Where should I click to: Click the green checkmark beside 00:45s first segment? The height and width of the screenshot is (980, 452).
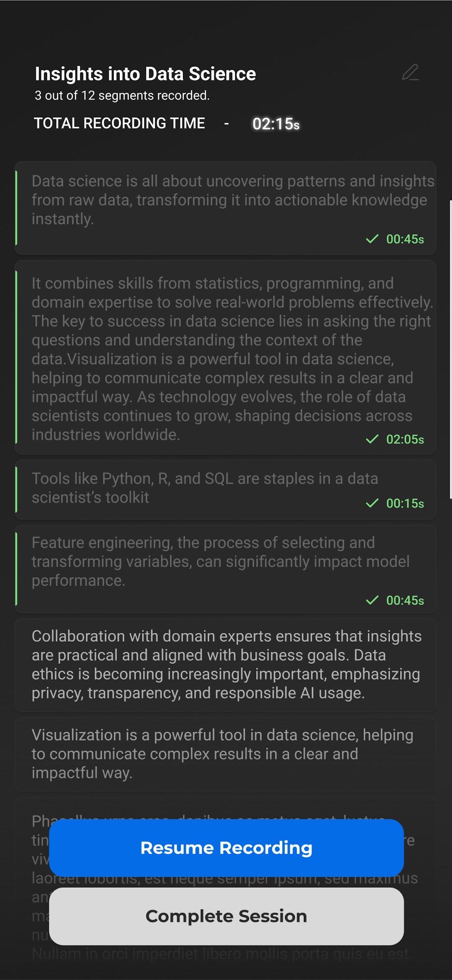pos(372,239)
